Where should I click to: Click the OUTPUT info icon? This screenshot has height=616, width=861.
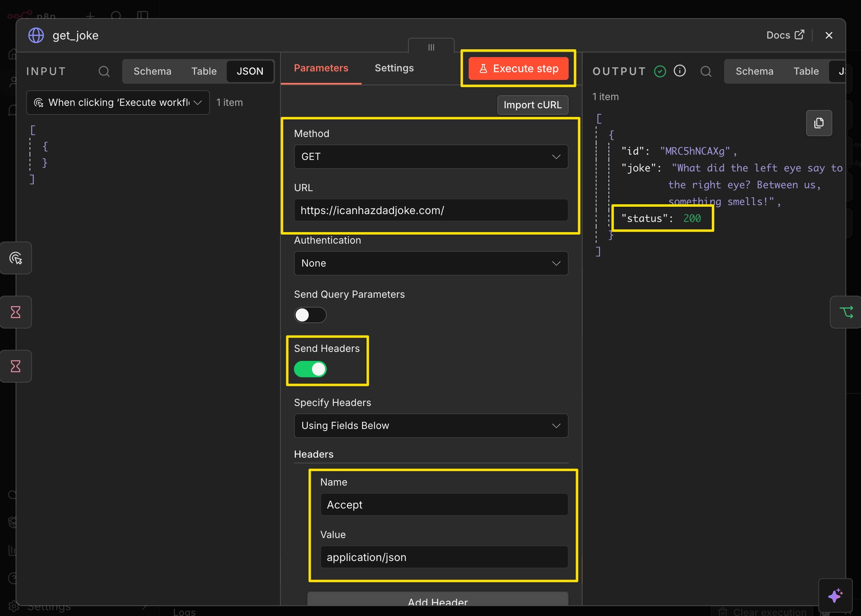(x=680, y=71)
